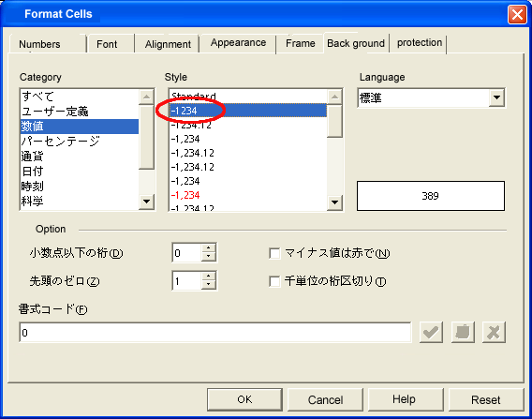This screenshot has width=532, height=419.
Task: Select 日付 in Category list
Action: pyautogui.click(x=80, y=172)
